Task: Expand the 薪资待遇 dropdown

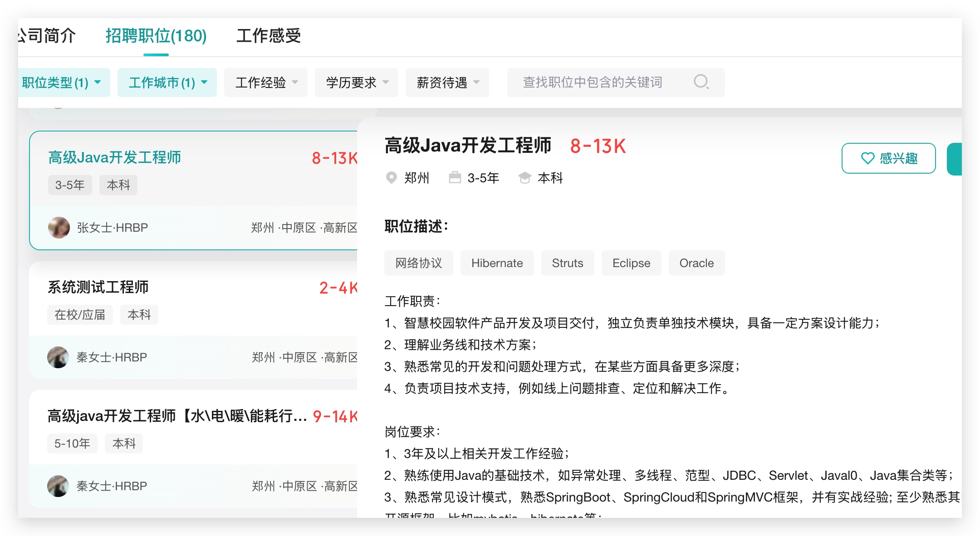Action: (447, 83)
